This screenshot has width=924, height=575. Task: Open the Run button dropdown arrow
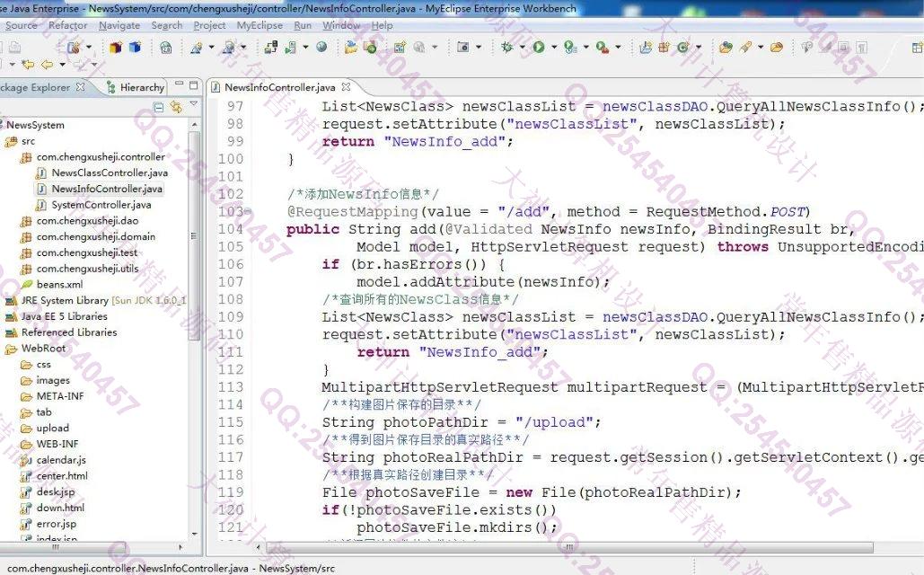pos(554,48)
